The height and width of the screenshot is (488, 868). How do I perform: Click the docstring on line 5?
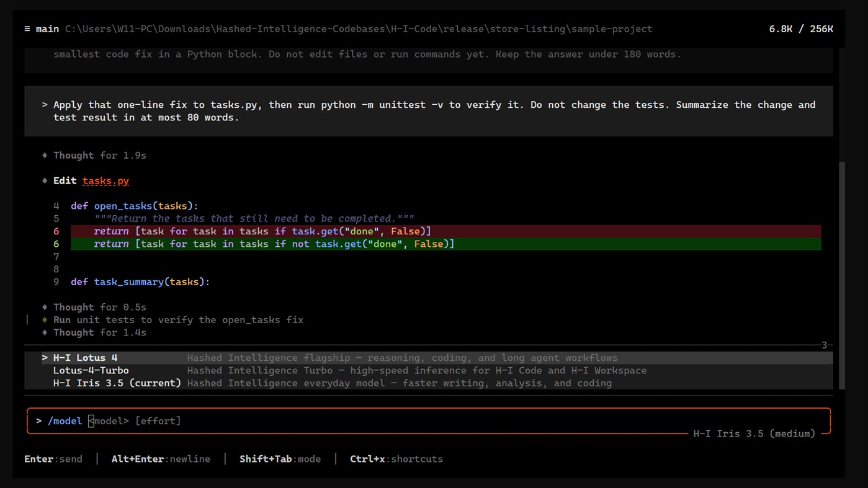click(254, 218)
